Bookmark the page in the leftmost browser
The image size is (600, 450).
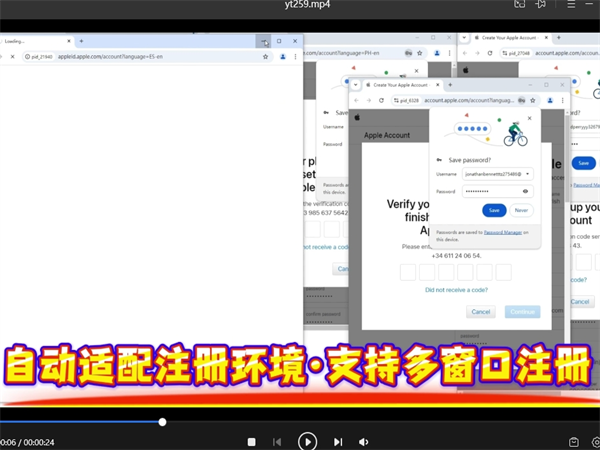(265, 57)
